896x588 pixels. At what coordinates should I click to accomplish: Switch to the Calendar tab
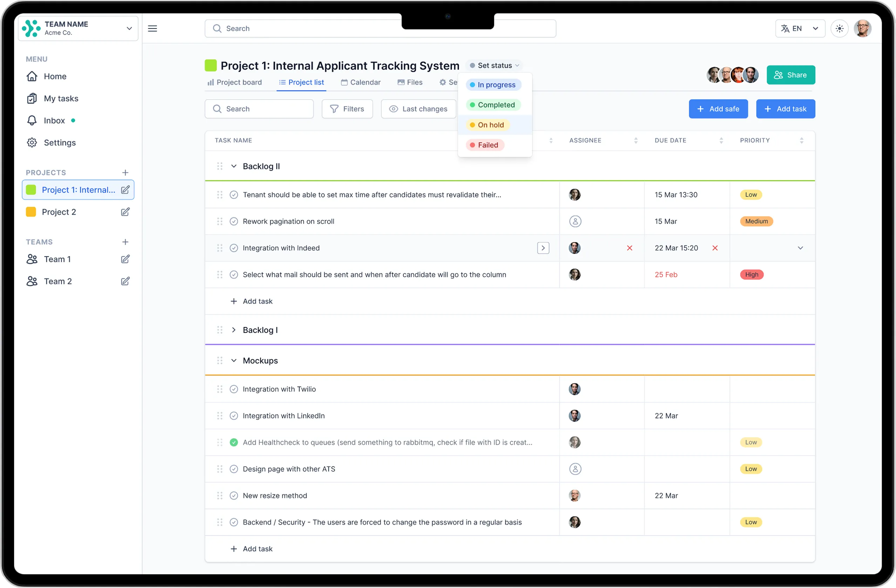(x=361, y=82)
